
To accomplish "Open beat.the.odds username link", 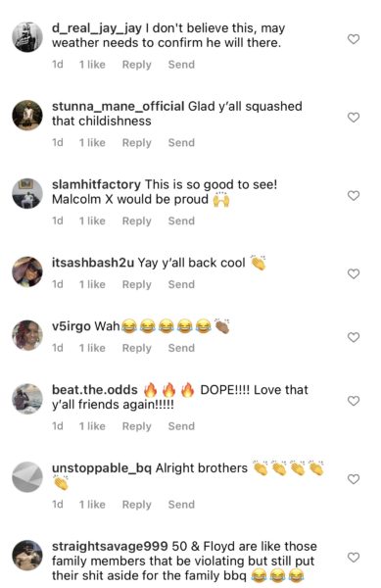I will coord(95,390).
